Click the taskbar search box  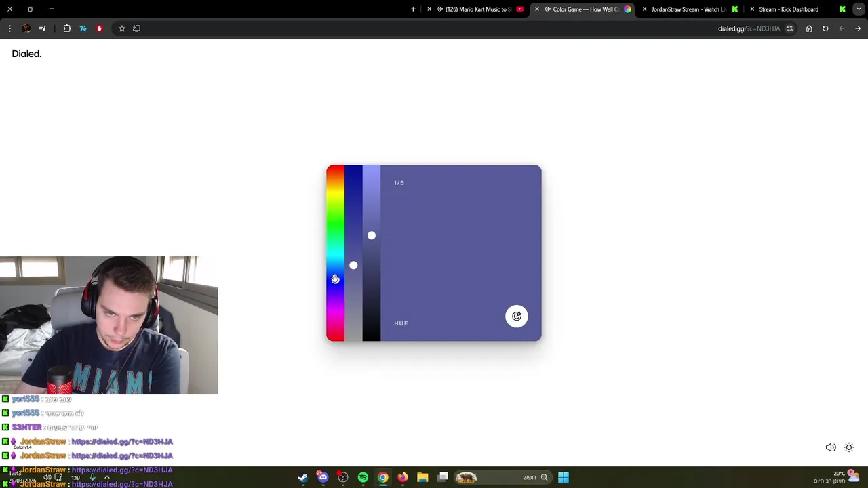tap(502, 477)
